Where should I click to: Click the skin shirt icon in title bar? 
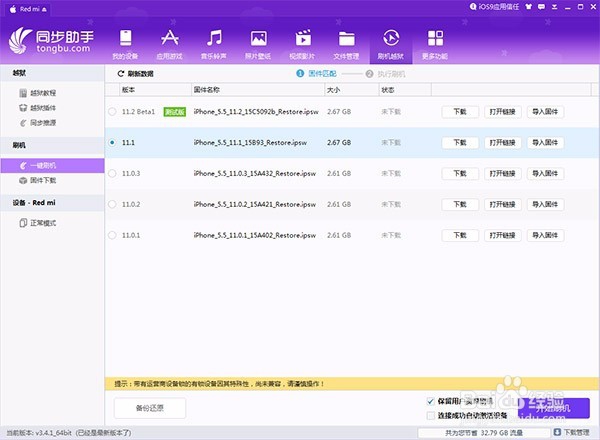[529, 7]
